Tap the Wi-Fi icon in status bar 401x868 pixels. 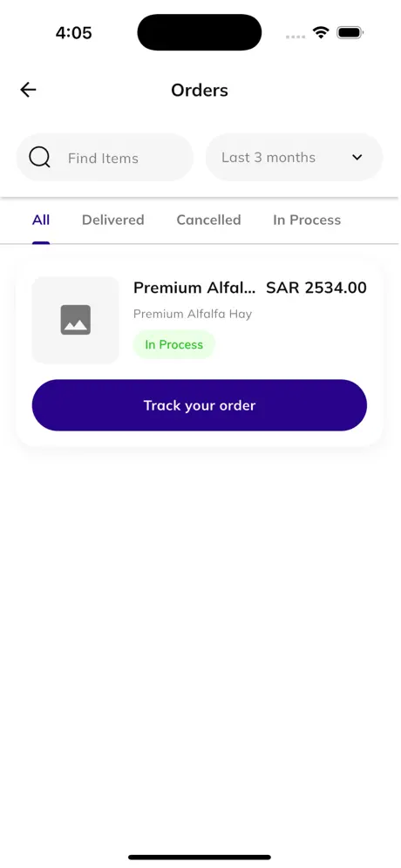click(321, 32)
